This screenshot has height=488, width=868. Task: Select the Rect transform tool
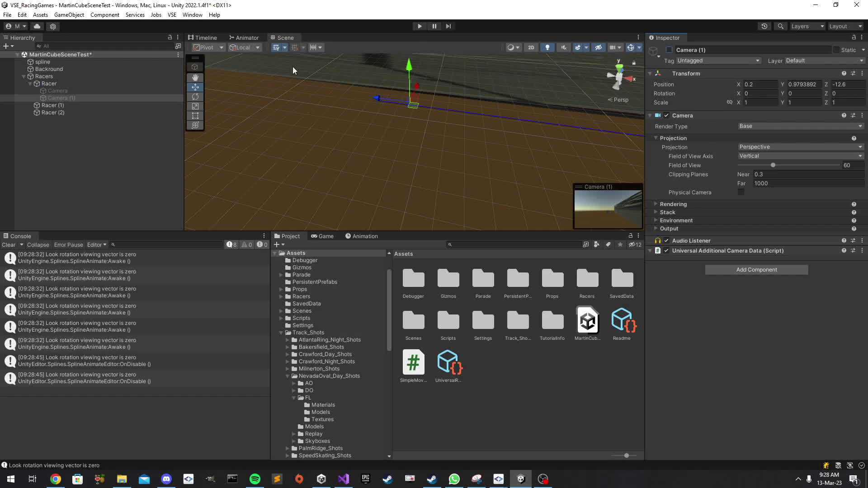(195, 116)
